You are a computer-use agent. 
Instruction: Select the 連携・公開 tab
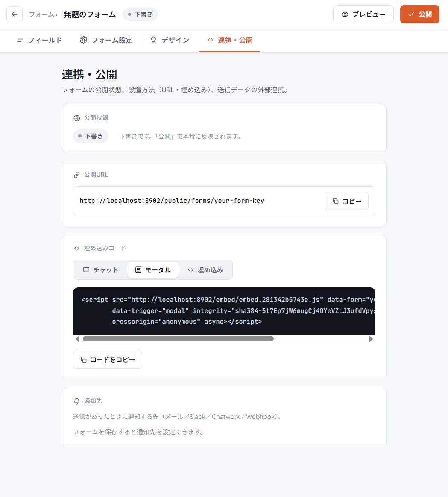(x=229, y=40)
